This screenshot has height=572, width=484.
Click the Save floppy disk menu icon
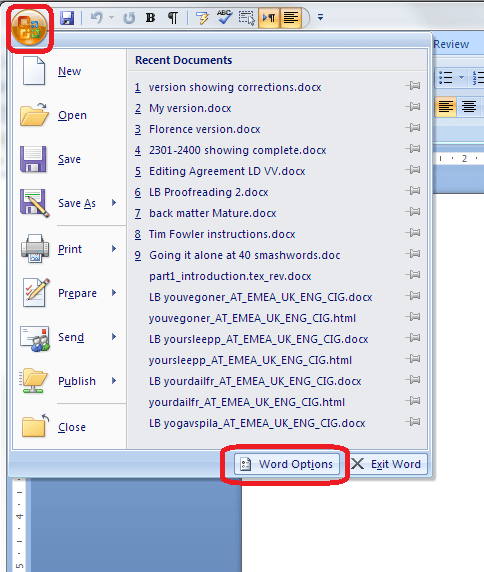click(33, 159)
